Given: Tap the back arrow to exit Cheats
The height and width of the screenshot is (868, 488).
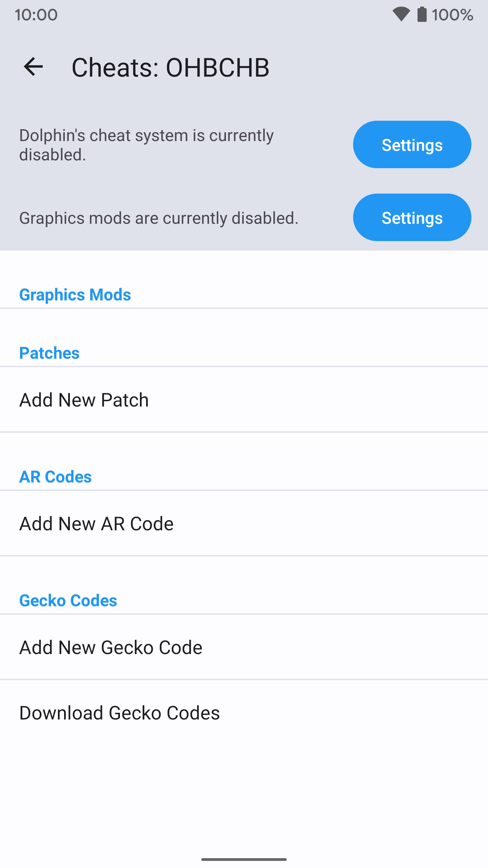Looking at the screenshot, I should coord(33,67).
